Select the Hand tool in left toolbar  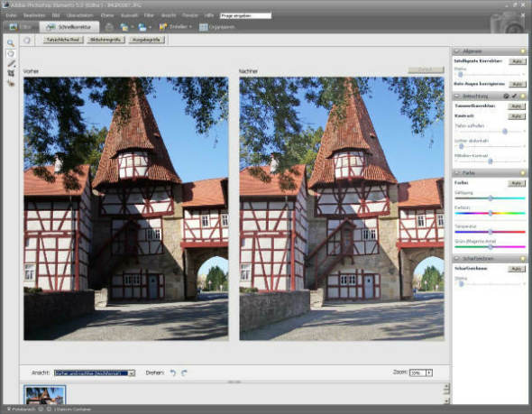(11, 53)
